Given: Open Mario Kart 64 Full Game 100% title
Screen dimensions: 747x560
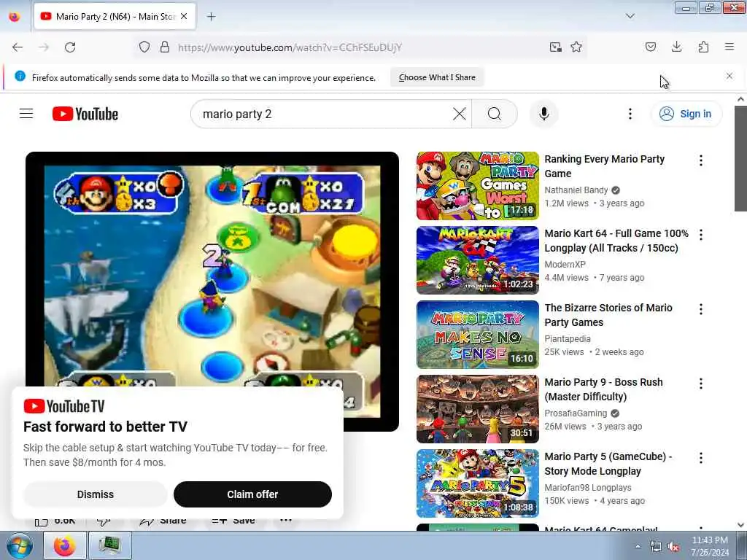Looking at the screenshot, I should point(616,241).
